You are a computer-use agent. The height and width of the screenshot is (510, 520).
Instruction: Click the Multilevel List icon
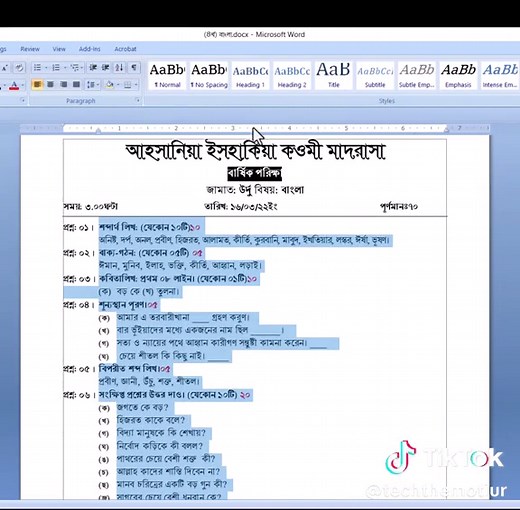pyautogui.click(x=75, y=68)
